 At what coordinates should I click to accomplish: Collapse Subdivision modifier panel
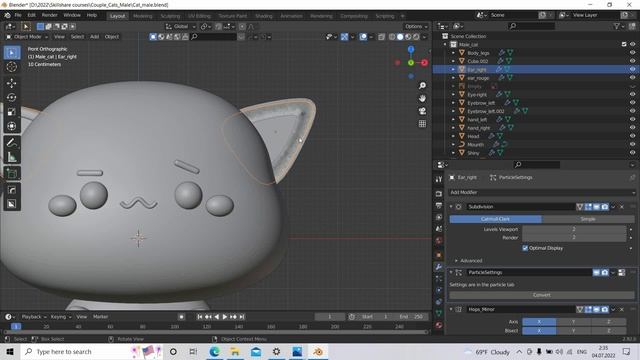(x=451, y=207)
